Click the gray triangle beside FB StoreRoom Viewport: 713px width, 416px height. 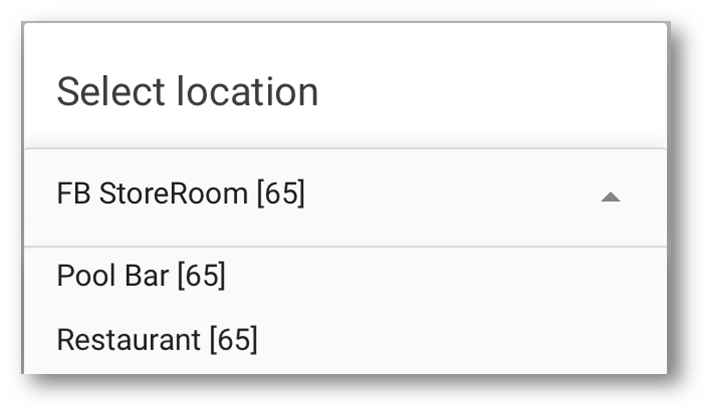click(610, 198)
